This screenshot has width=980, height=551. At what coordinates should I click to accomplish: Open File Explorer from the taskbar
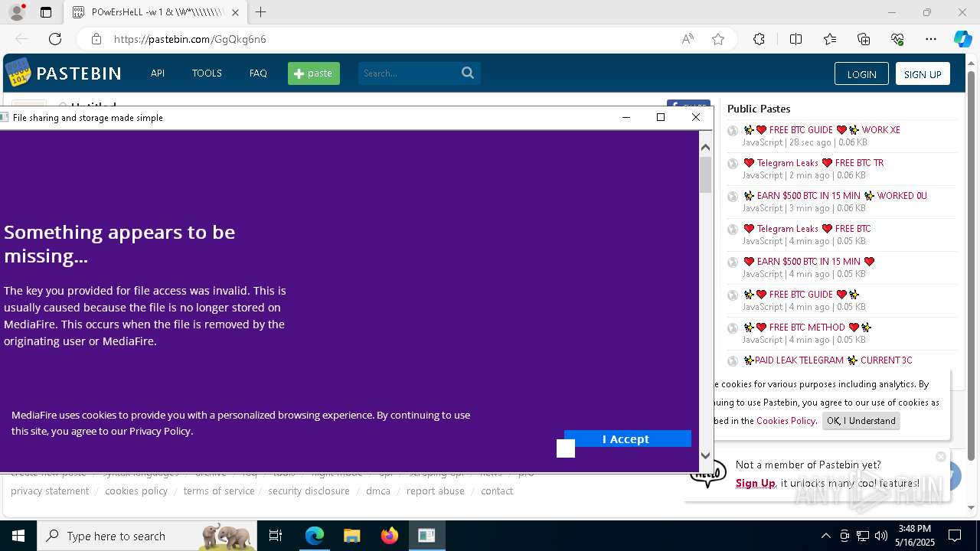click(x=352, y=536)
